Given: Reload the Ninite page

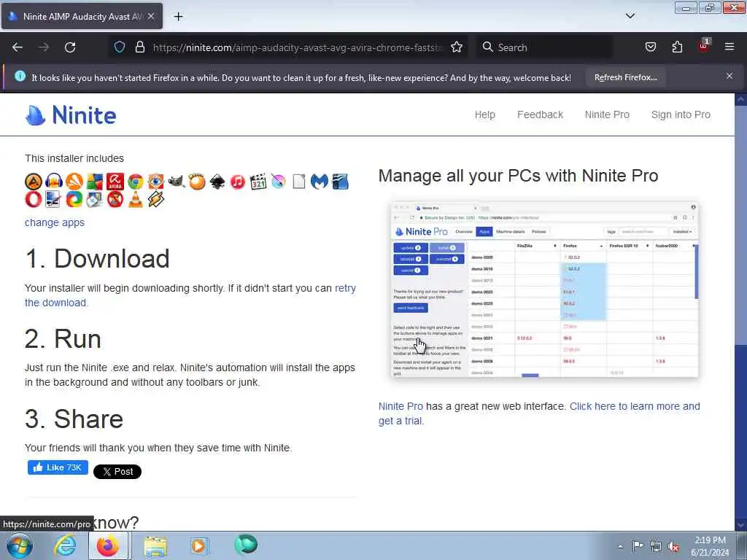Looking at the screenshot, I should coord(70,47).
